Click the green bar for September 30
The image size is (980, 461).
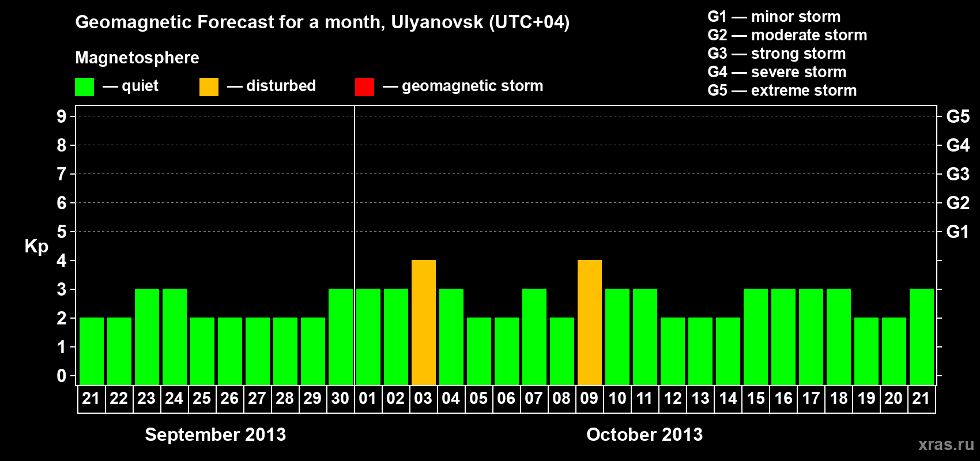(341, 337)
